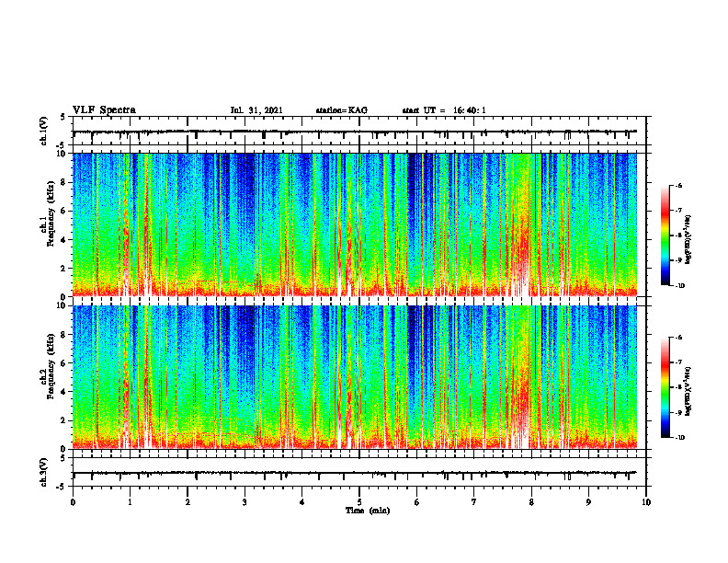
Task: Click the time axis tick label "8"
Action: pos(531,502)
